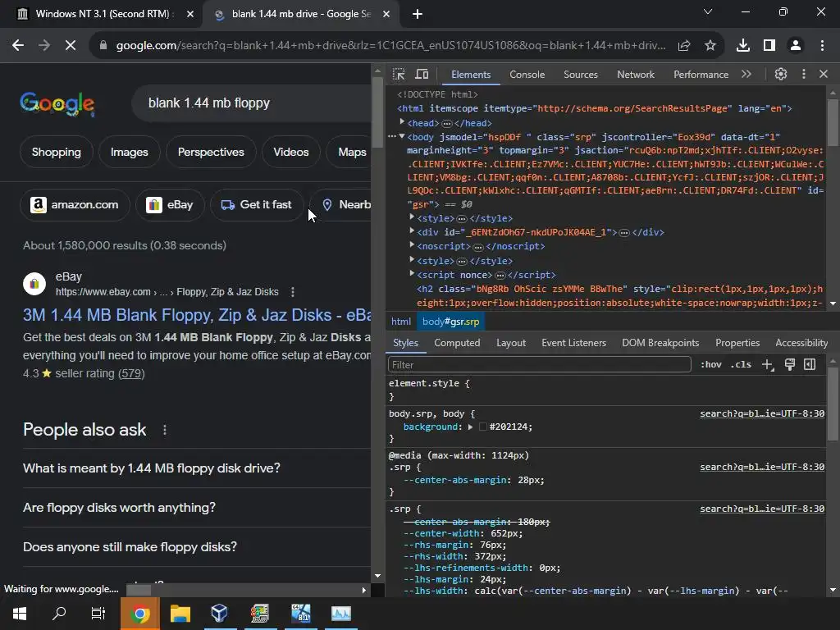Viewport: 840px width, 630px height.
Task: Go to the Google logo homepage
Action: (57, 103)
